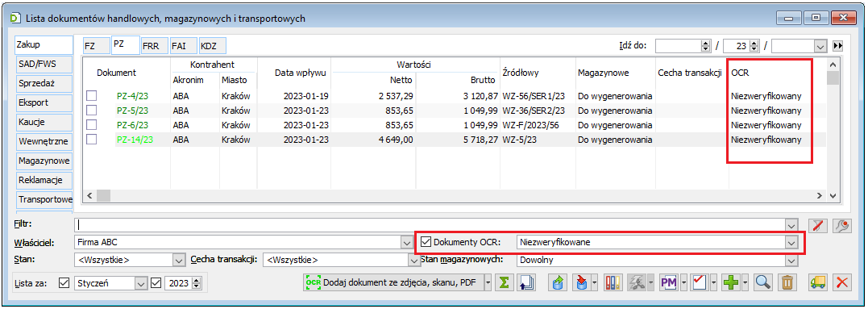Click the purple PM icon
The width and height of the screenshot is (868, 309).
(x=669, y=282)
